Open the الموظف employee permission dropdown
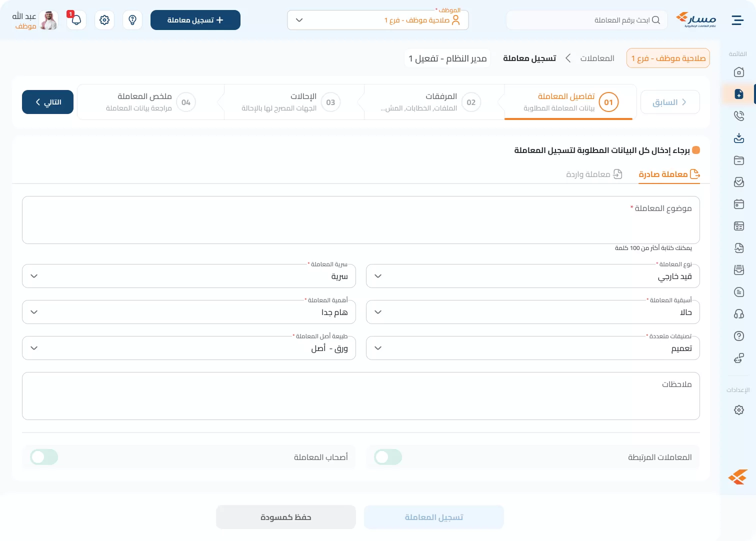 [378, 20]
